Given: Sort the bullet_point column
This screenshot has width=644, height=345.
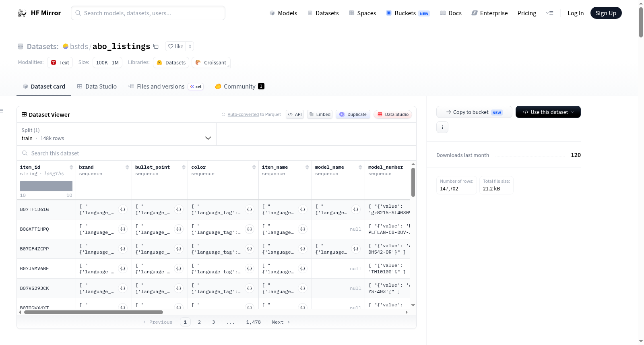Looking at the screenshot, I should click(184, 167).
